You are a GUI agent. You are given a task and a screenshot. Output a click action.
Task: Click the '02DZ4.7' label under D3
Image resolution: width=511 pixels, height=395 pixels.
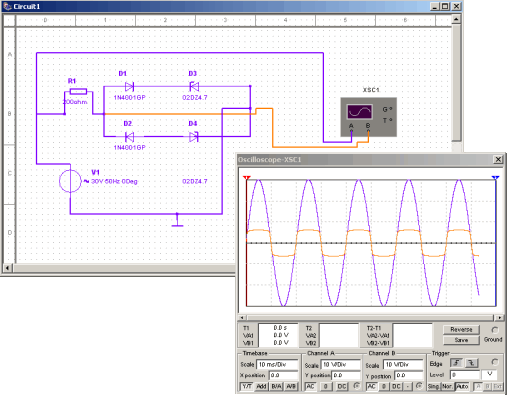click(x=195, y=97)
